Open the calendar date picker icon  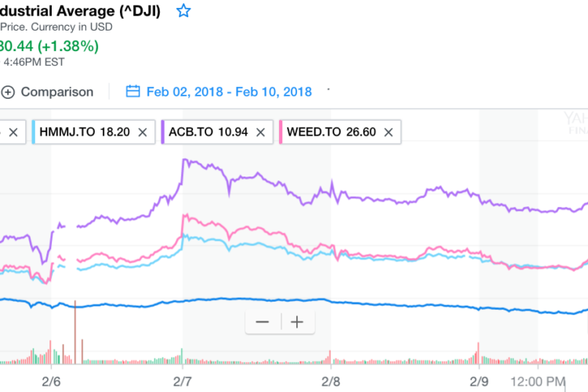132,92
